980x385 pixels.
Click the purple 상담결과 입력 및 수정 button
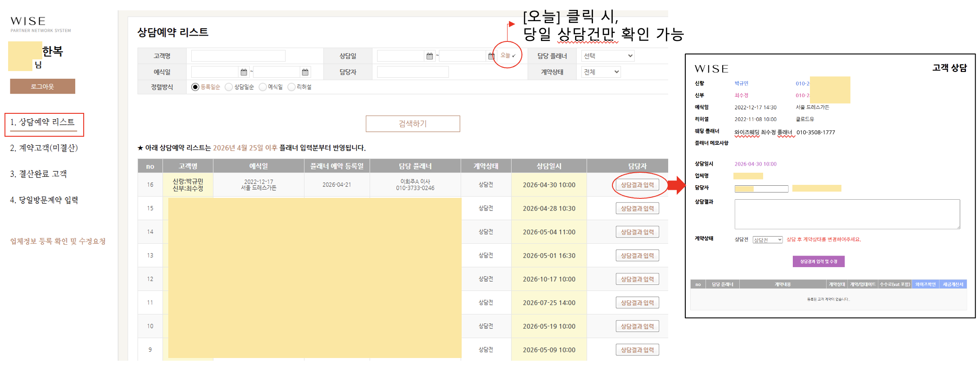tap(818, 262)
